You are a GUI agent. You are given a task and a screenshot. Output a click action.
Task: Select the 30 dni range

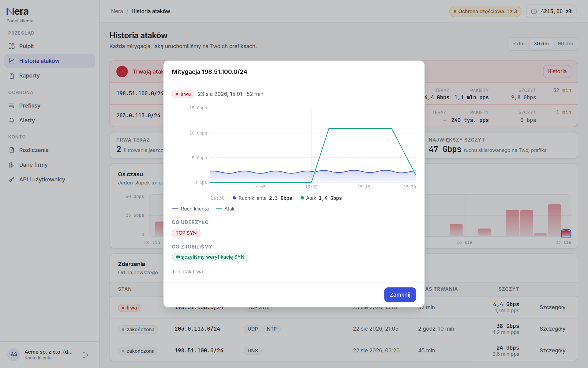point(541,44)
